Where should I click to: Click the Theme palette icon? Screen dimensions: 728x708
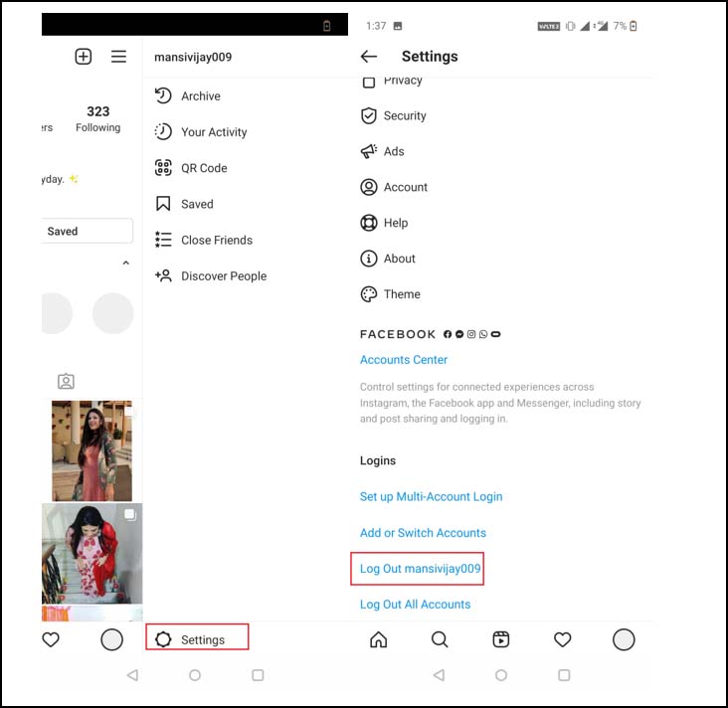coord(369,294)
